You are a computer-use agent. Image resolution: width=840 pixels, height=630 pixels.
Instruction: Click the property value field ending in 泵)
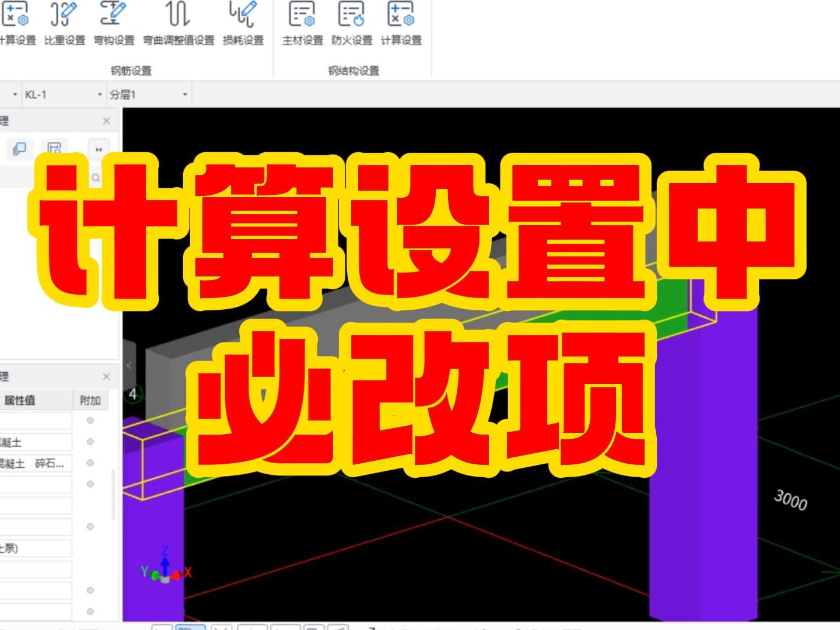[36, 548]
